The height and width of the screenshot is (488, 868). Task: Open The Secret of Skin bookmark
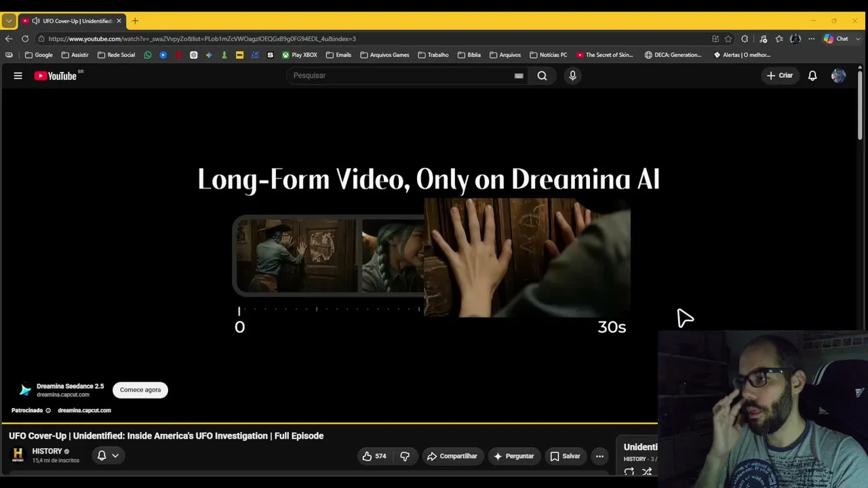pyautogui.click(x=605, y=55)
